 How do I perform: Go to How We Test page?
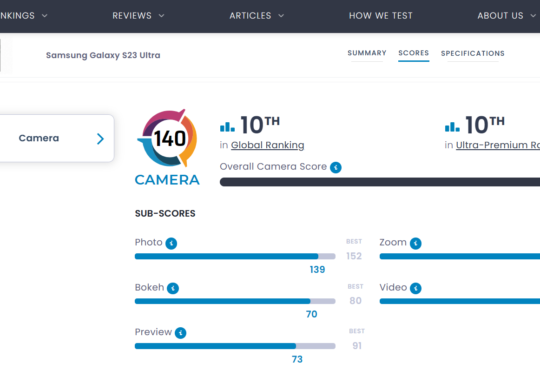(381, 16)
